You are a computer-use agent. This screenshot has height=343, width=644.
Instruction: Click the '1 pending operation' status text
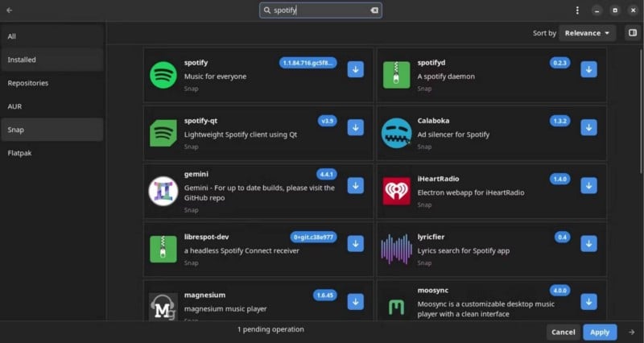pos(270,329)
